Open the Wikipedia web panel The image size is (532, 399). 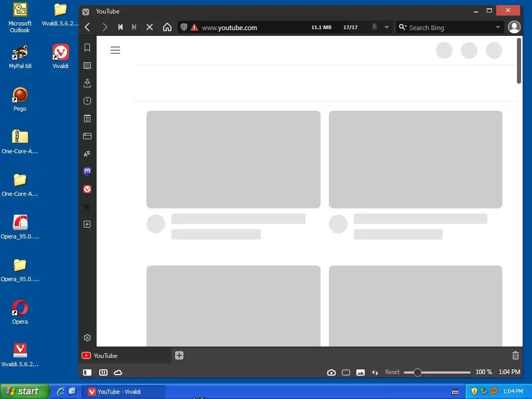click(x=87, y=207)
